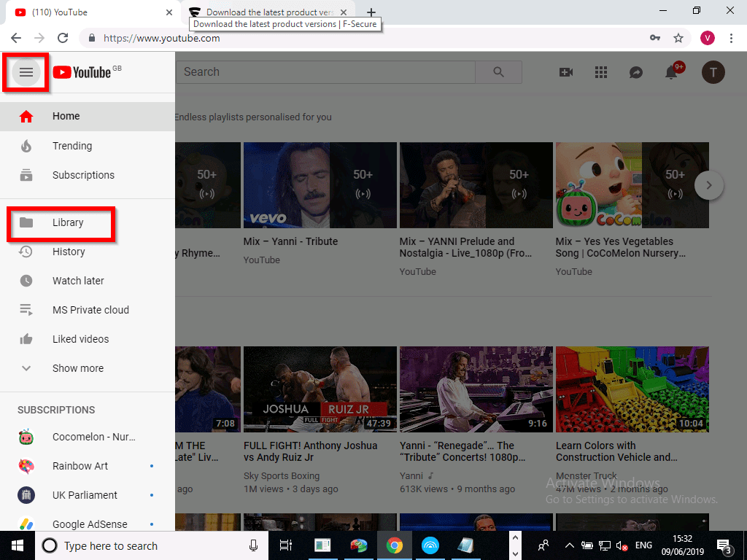Viewport: 747px width, 560px height.
Task: Open the Joshua vs Ruiz Jr fight thumbnail
Action: (320, 389)
